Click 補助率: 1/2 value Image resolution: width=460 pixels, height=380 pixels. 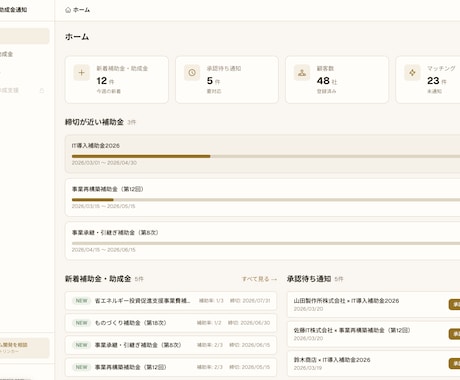tap(209, 323)
